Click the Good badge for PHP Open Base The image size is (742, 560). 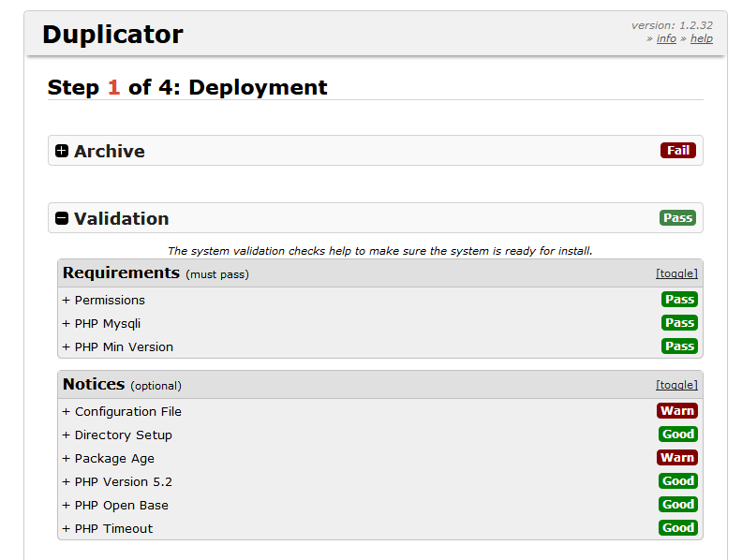[678, 504]
